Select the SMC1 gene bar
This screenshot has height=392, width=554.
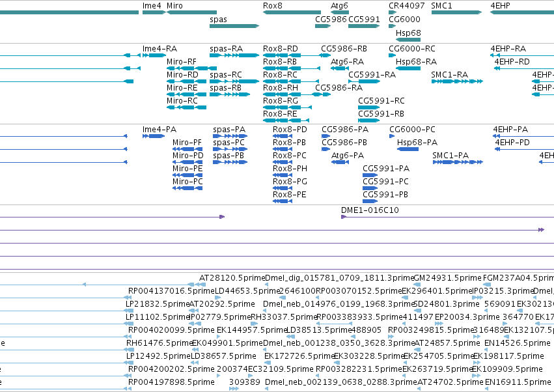[456, 12]
